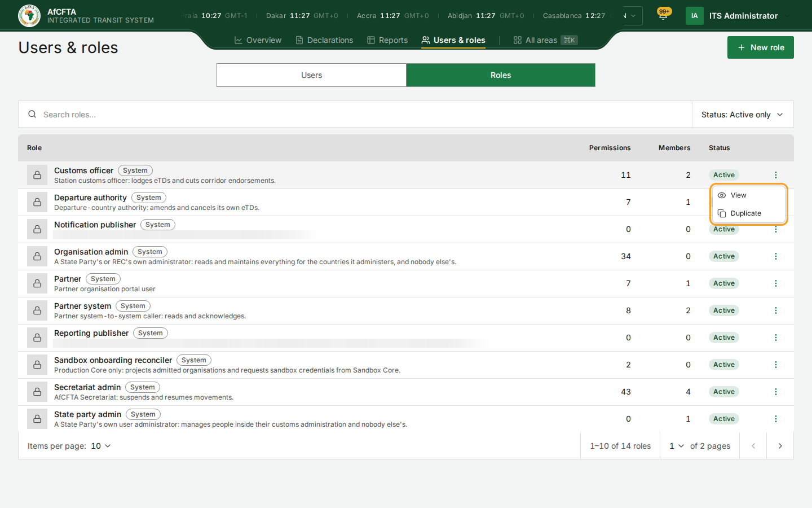
Task: Click the lock icon for Sandbox onboarding reconciler
Action: [x=37, y=365]
